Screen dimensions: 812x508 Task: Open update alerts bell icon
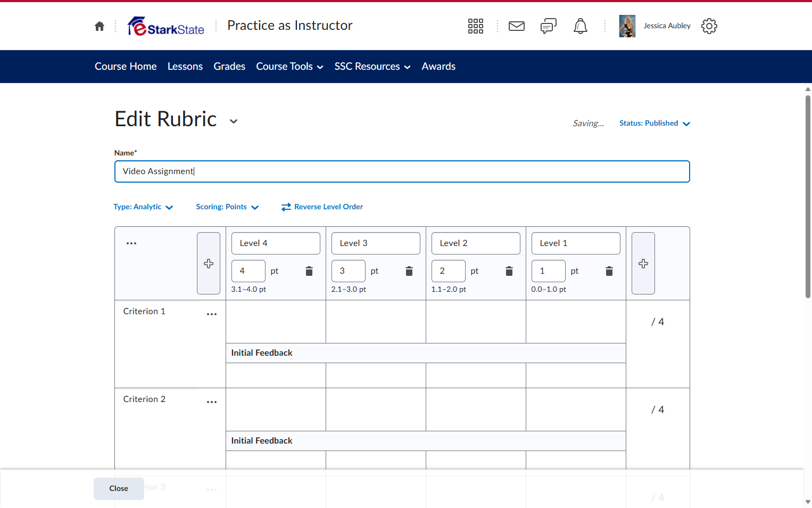click(581, 26)
